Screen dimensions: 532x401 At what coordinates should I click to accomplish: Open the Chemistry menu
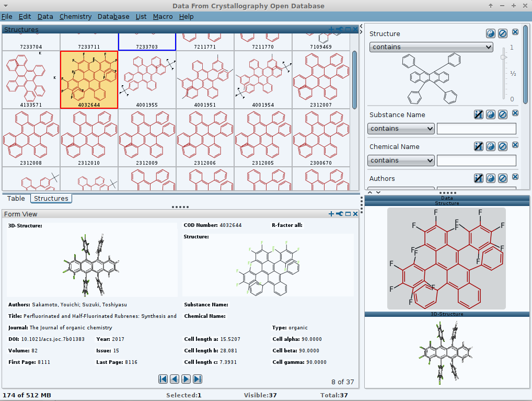[x=75, y=17]
